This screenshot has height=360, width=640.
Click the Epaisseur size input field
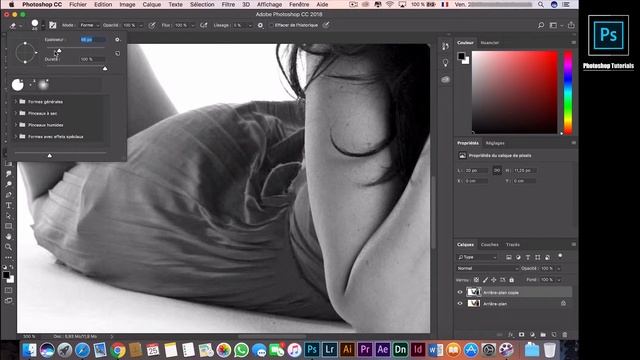point(93,40)
